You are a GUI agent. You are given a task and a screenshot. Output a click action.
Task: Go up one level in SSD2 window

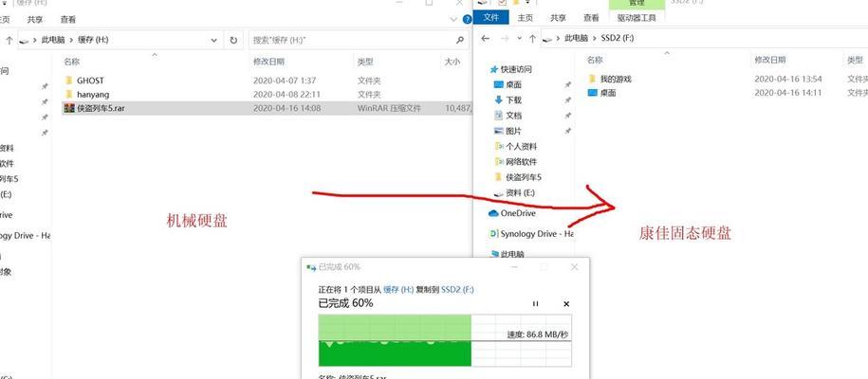(532, 39)
